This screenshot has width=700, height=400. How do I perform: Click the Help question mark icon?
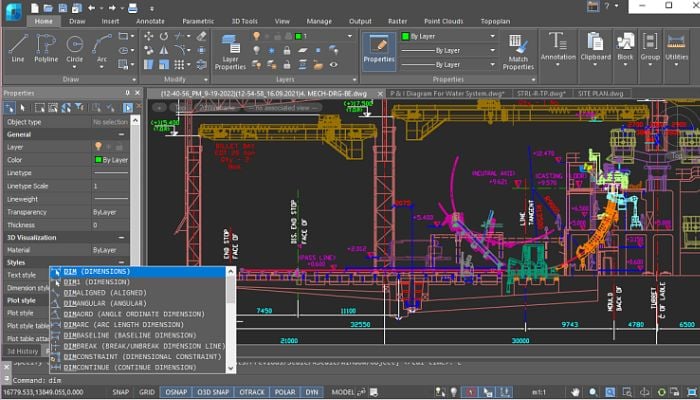click(607, 6)
